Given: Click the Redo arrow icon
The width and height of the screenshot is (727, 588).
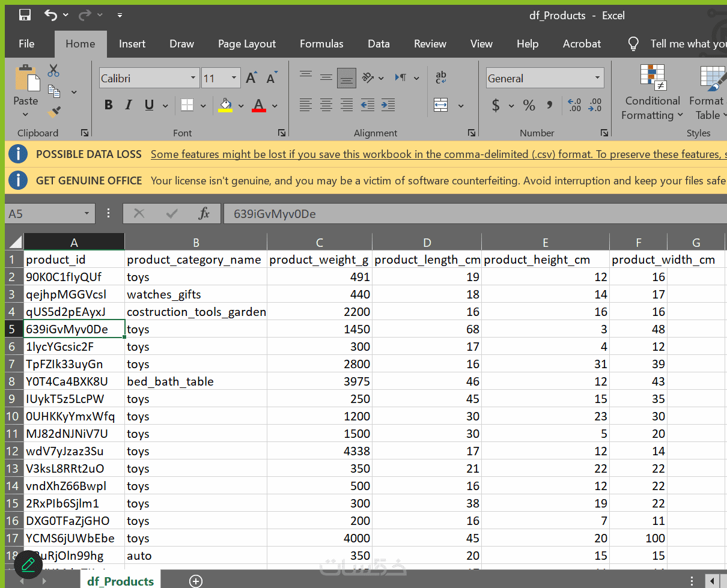Looking at the screenshot, I should tap(85, 15).
